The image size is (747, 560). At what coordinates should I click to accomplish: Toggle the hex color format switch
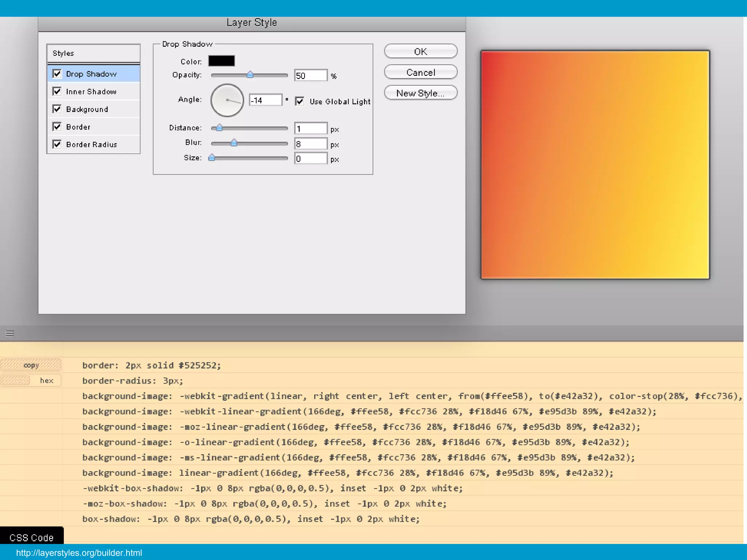(x=31, y=380)
